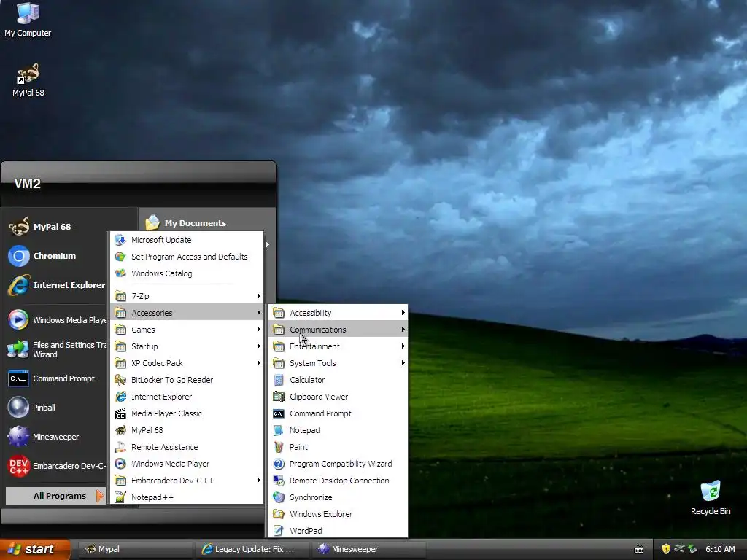Viewport: 747px width, 560px height.
Task: Open Notepad in the Accessories submenu
Action: (338, 430)
